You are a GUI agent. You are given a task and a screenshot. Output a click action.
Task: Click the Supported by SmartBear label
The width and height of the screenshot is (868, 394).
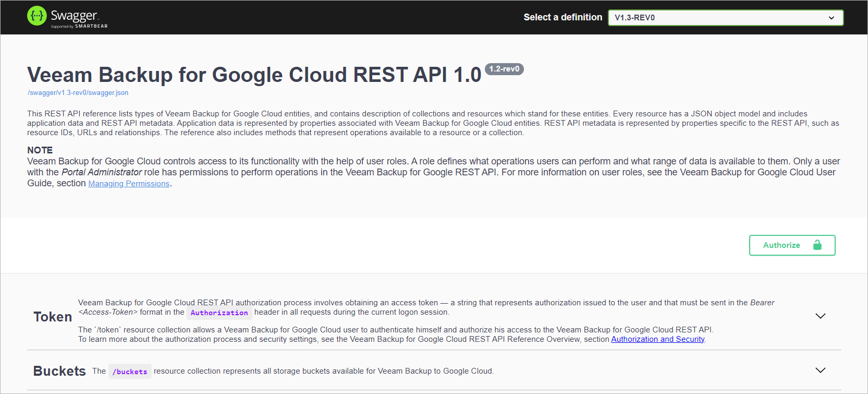click(x=79, y=26)
